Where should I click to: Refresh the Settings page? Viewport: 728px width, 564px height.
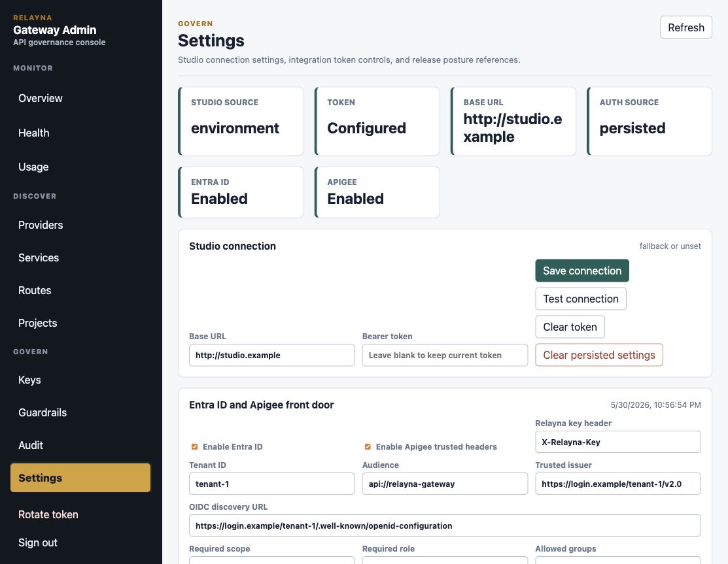click(x=685, y=27)
